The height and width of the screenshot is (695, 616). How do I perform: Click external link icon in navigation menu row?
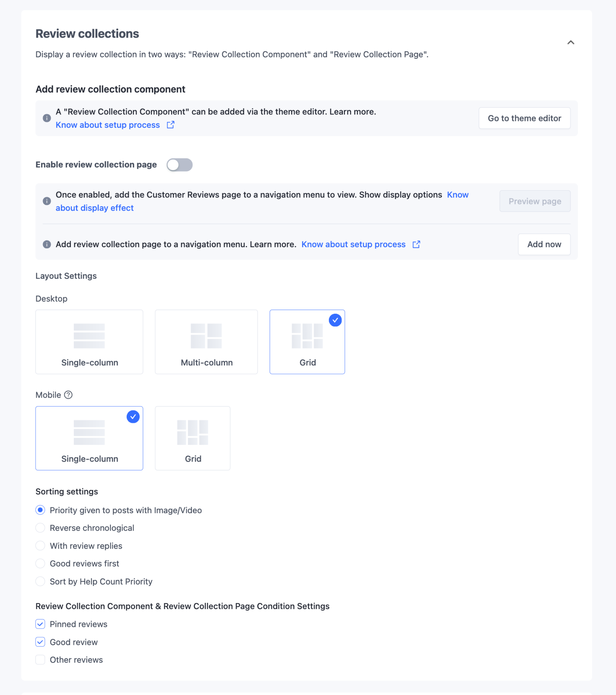[x=416, y=244]
